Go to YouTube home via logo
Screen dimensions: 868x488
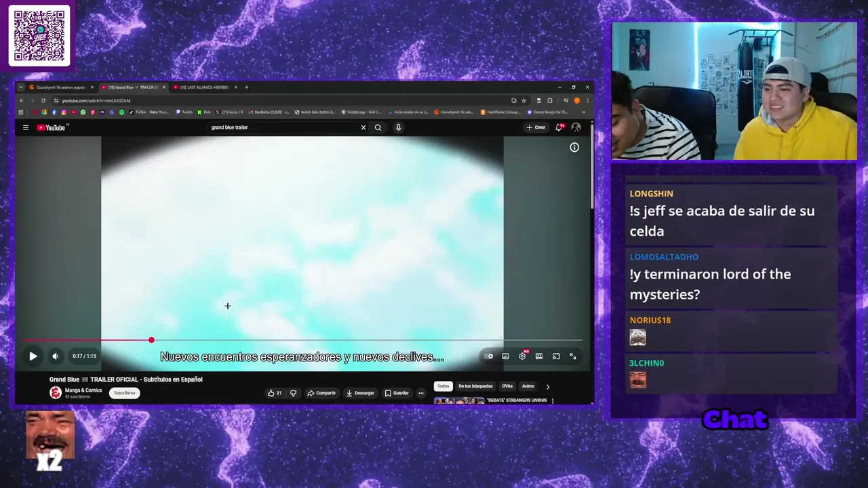pos(52,127)
